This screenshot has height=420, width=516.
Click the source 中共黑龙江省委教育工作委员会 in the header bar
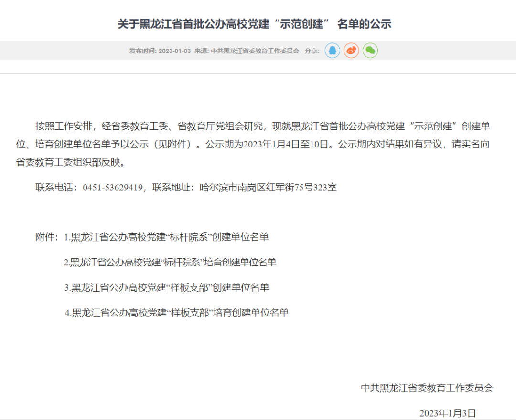[x=255, y=51]
